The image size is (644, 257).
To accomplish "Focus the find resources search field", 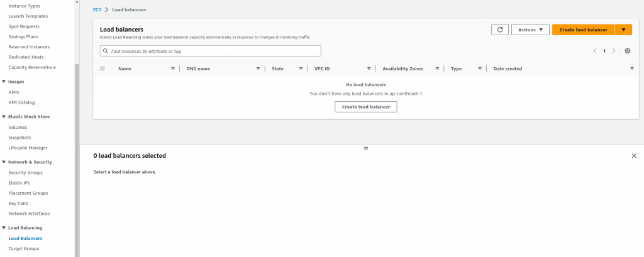I will coord(210,51).
